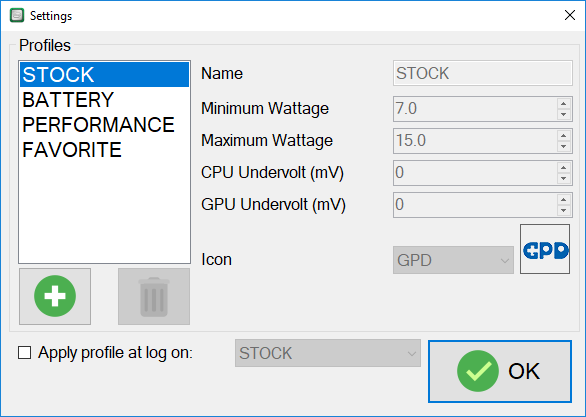The image size is (586, 417).
Task: Increase CPU Undervolt with up arrow
Action: [564, 168]
